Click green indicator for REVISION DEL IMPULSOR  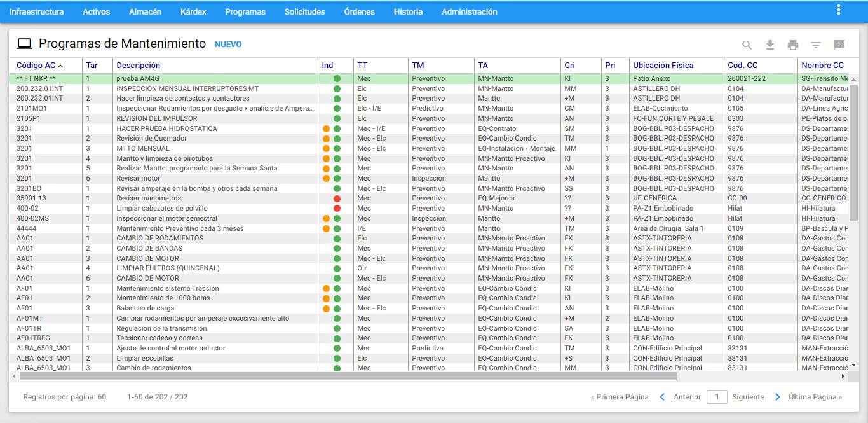[337, 119]
